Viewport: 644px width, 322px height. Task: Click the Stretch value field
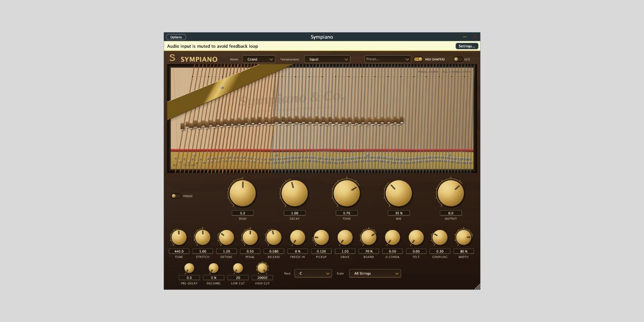pyautogui.click(x=202, y=251)
